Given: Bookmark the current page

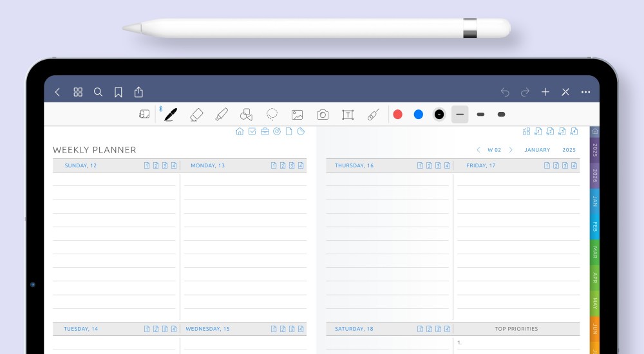Looking at the screenshot, I should [x=118, y=92].
